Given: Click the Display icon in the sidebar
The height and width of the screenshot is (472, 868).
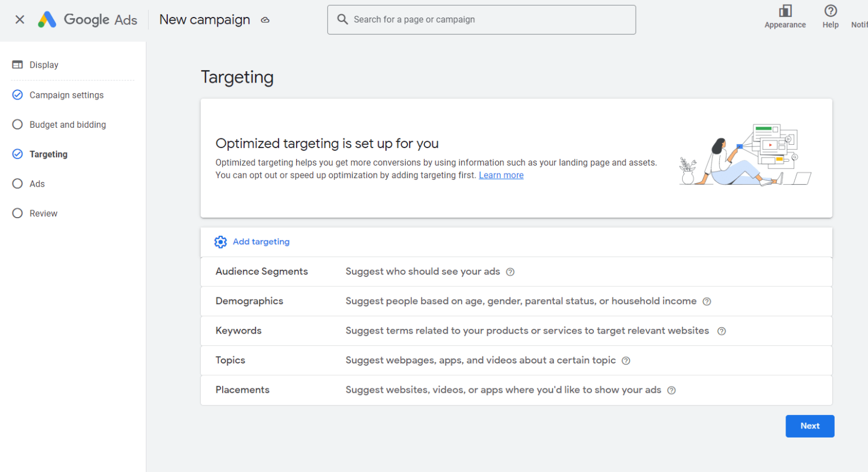Looking at the screenshot, I should click(x=16, y=64).
